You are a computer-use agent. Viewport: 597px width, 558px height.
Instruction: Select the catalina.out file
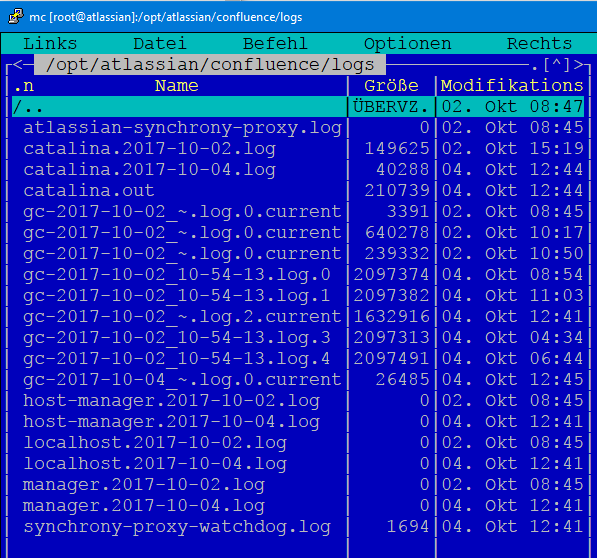[89, 190]
